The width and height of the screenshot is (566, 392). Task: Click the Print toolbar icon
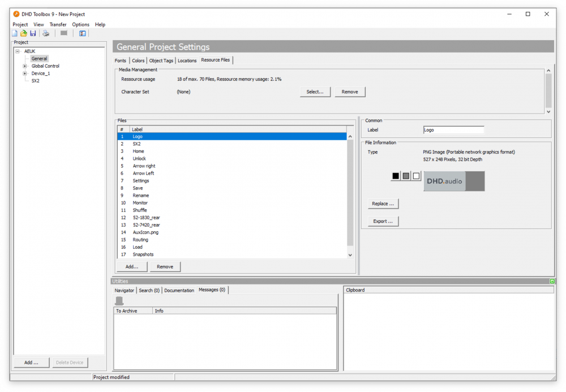coord(45,33)
